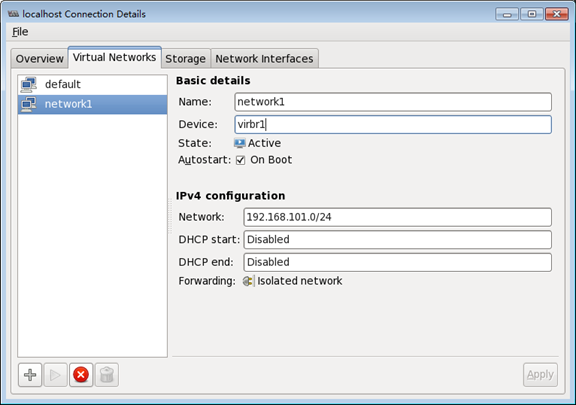Open the File menu

20,32
